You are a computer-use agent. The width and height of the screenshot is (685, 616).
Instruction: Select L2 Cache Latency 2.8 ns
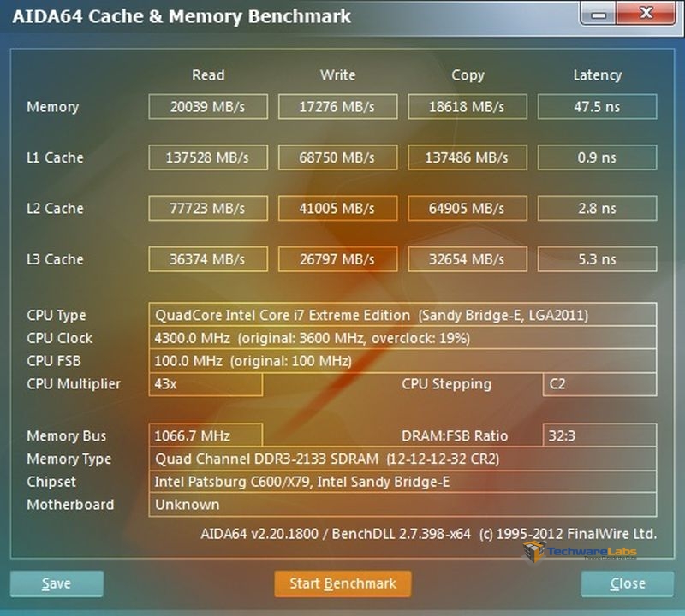coord(597,208)
